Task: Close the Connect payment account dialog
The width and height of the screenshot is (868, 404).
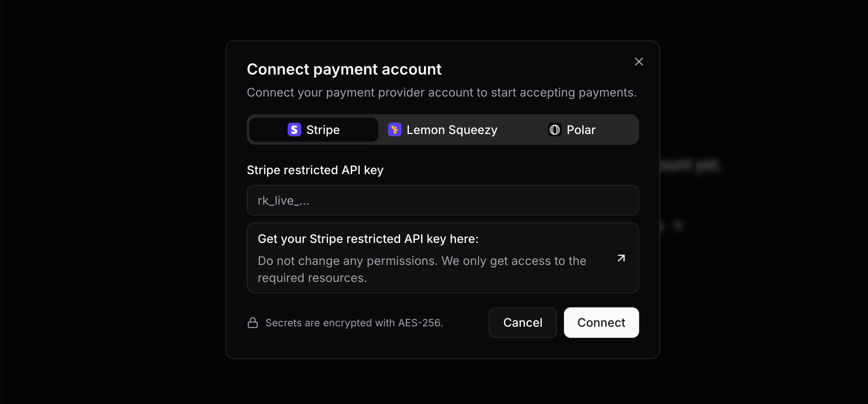Action: [x=638, y=61]
